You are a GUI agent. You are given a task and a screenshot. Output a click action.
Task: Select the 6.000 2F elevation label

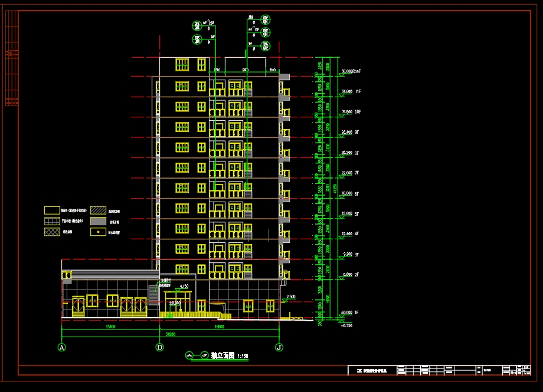351,274
